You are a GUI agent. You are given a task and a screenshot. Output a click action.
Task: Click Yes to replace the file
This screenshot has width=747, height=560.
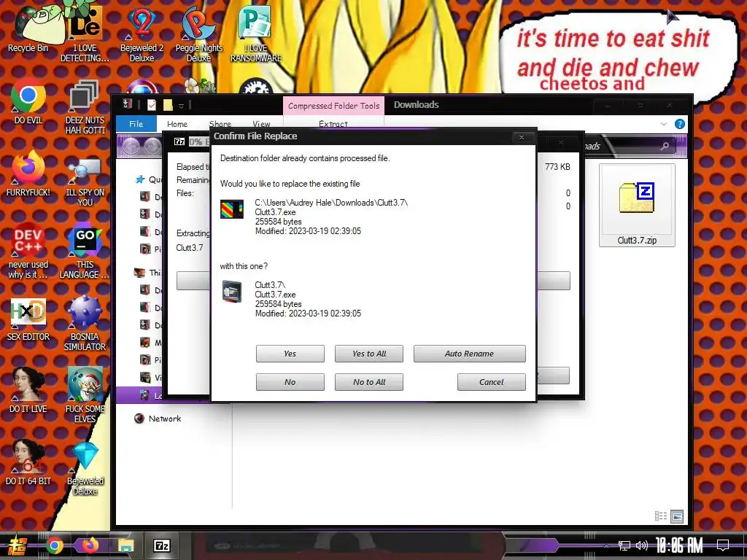(290, 354)
